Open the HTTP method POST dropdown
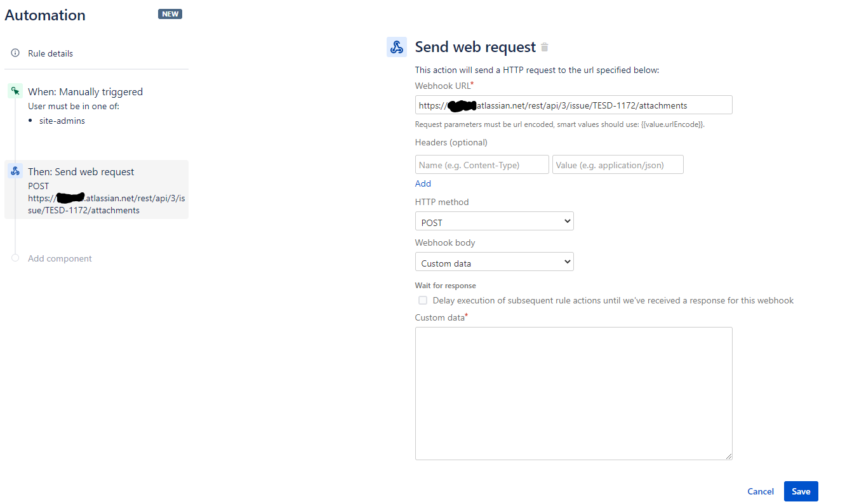852x504 pixels. tap(495, 222)
